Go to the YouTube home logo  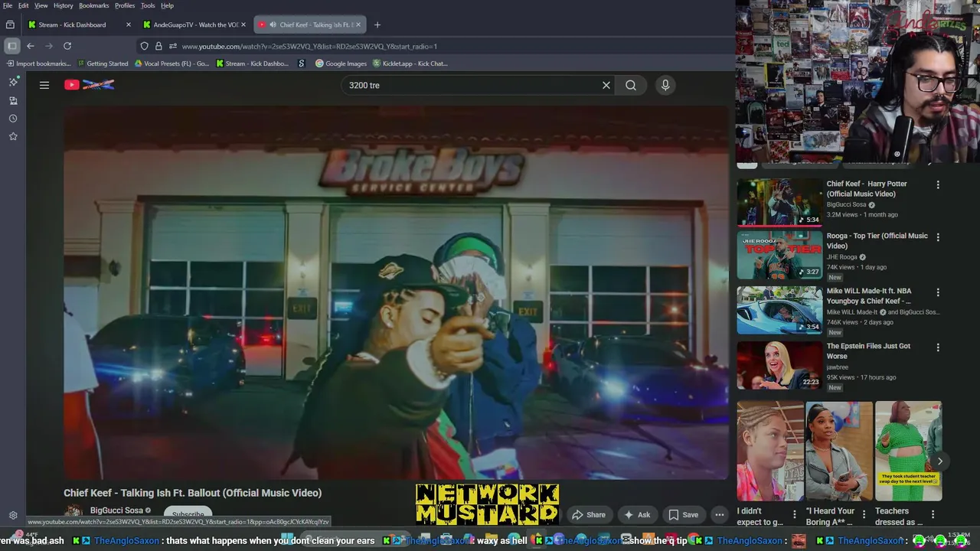(x=90, y=85)
